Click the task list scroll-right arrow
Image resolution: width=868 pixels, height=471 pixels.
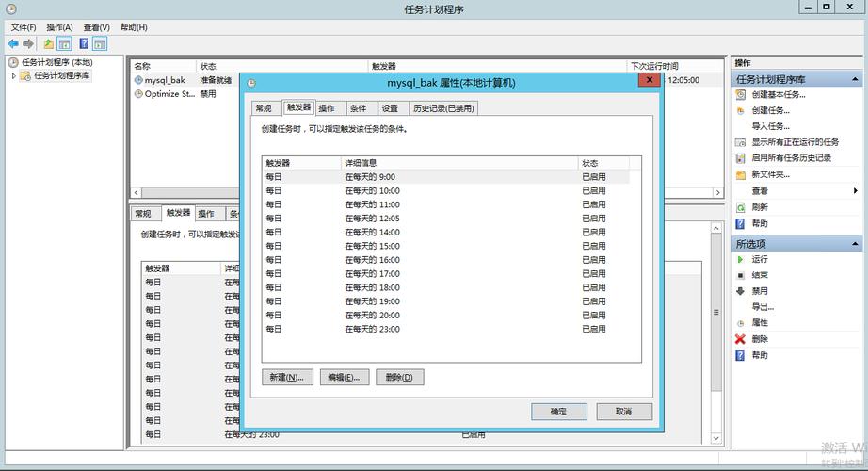pos(718,193)
